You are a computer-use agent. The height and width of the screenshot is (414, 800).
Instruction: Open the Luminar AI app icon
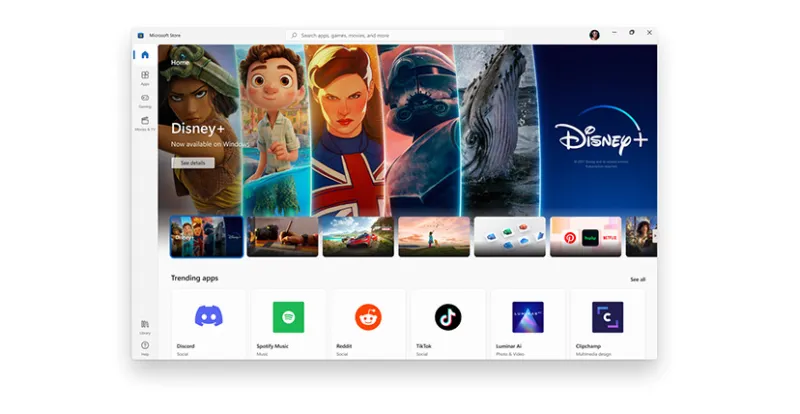pos(528,317)
